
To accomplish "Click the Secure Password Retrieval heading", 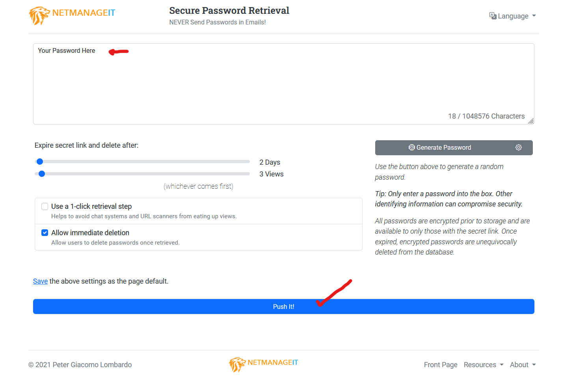I will pyautogui.click(x=229, y=11).
